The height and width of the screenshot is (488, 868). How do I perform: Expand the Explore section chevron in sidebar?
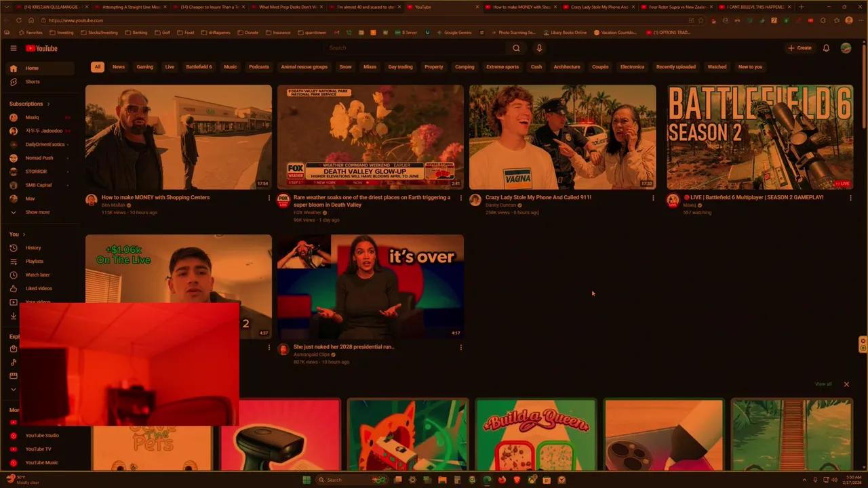coord(13,389)
